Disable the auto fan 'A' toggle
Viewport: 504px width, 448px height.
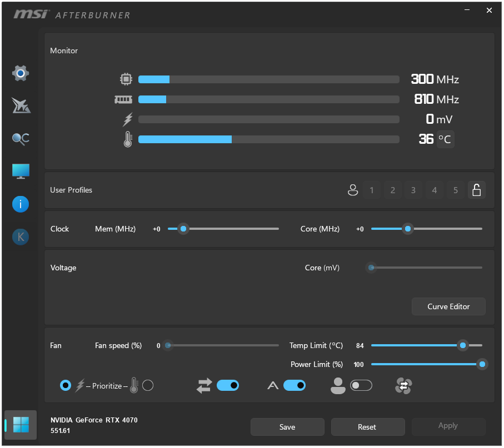[295, 385]
